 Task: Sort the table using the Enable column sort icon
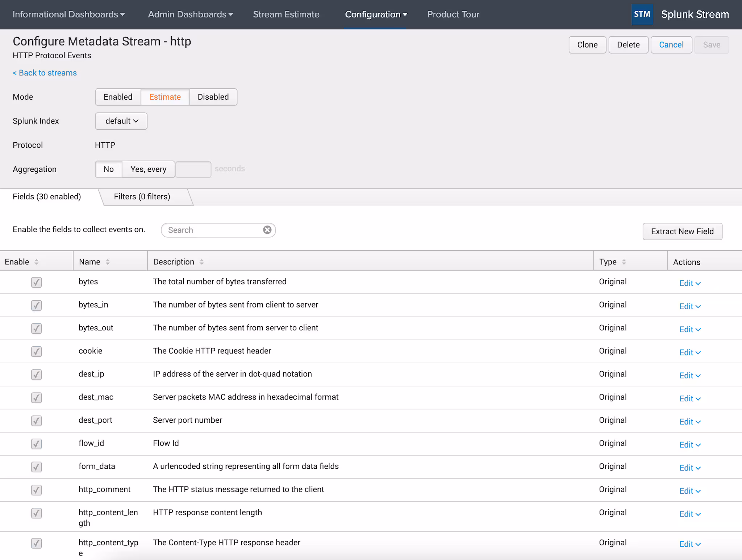(x=36, y=262)
